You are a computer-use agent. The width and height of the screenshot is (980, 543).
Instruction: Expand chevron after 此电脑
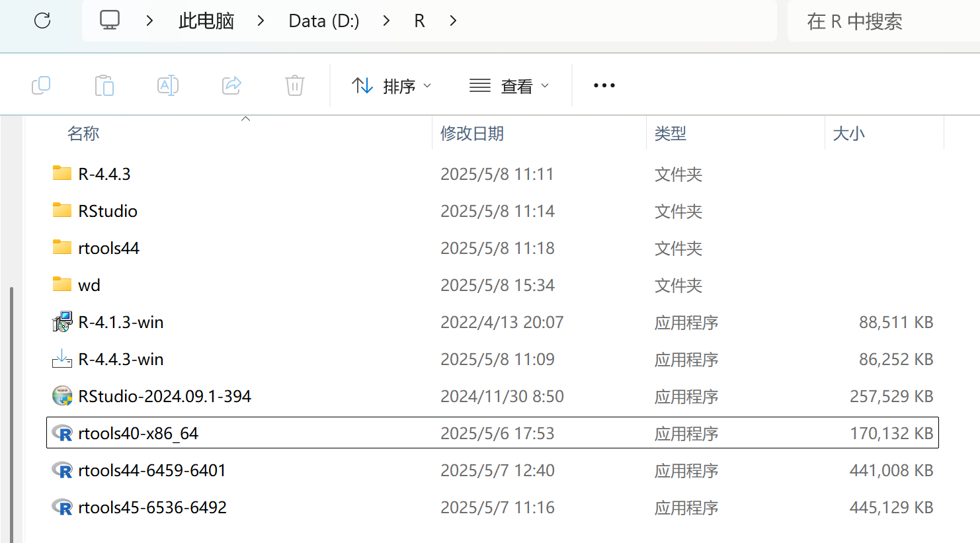point(261,21)
